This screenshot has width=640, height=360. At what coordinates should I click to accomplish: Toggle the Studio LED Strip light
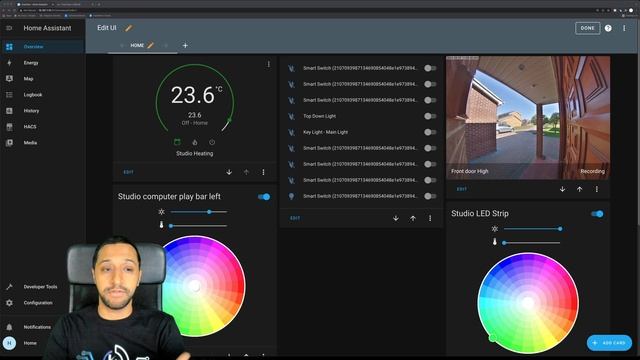click(x=597, y=214)
